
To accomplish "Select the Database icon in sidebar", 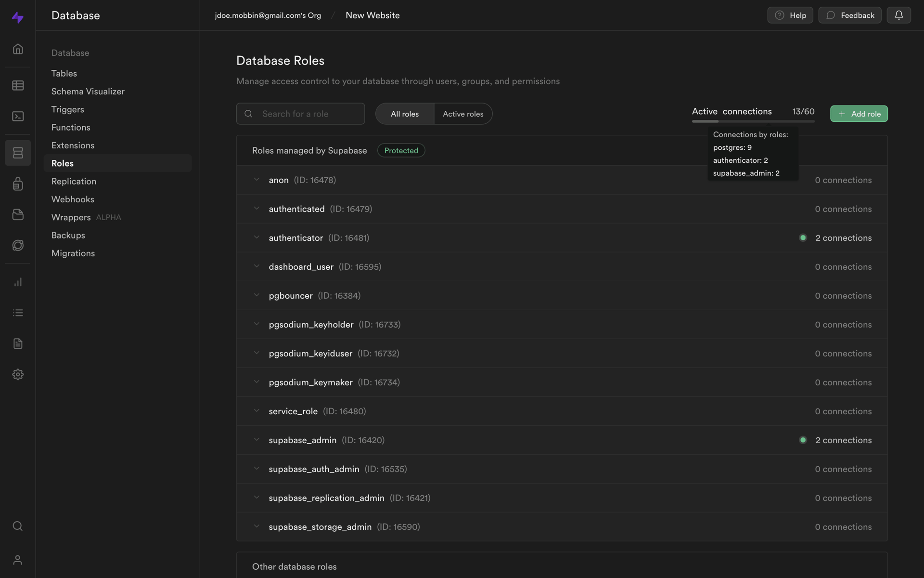I will coord(18,153).
